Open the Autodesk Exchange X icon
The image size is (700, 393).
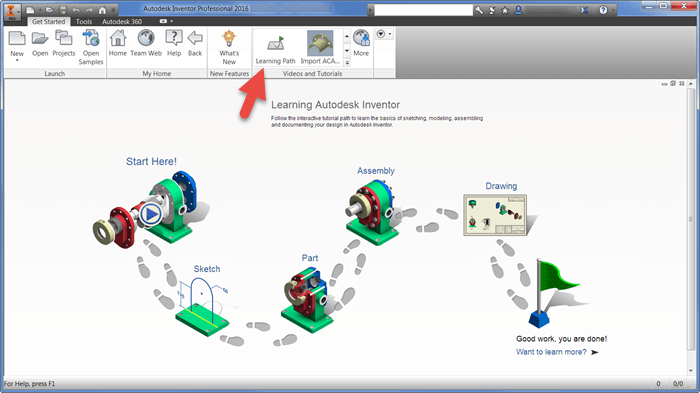[584, 10]
